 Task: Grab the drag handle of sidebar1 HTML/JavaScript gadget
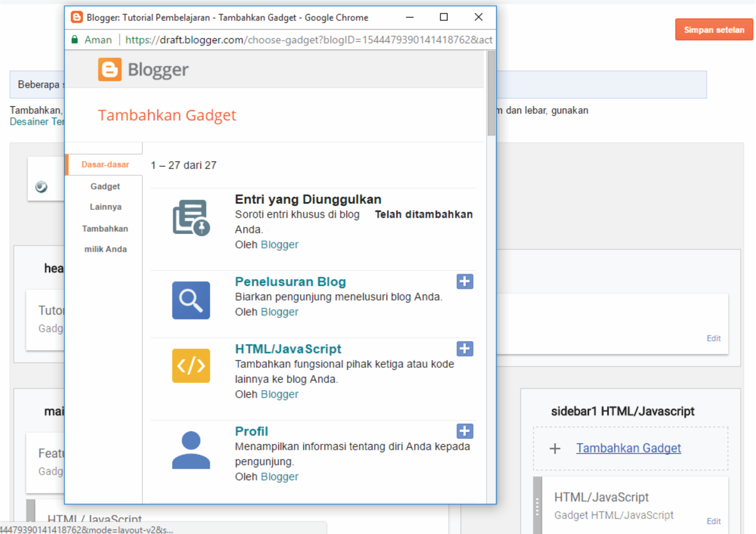tap(537, 506)
